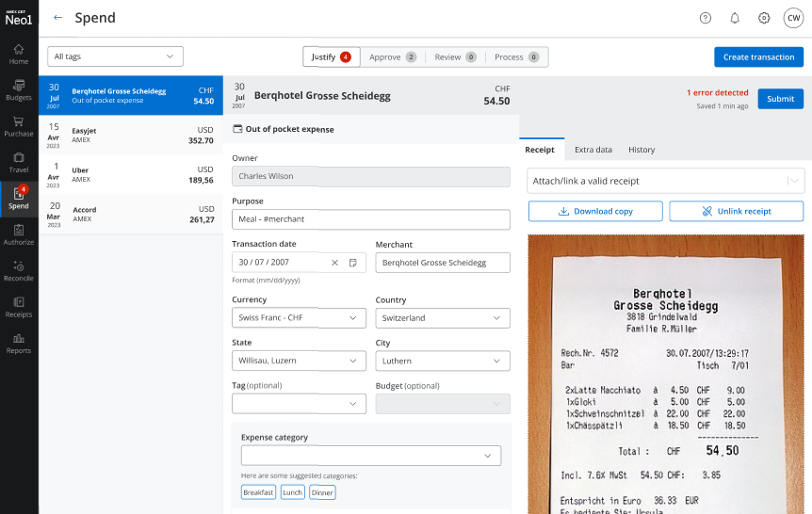Open Home in the sidebar

click(19, 55)
